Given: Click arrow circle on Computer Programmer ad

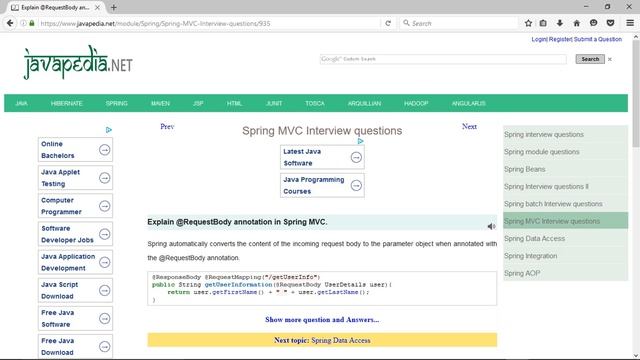Looking at the screenshot, I should coord(104,206).
